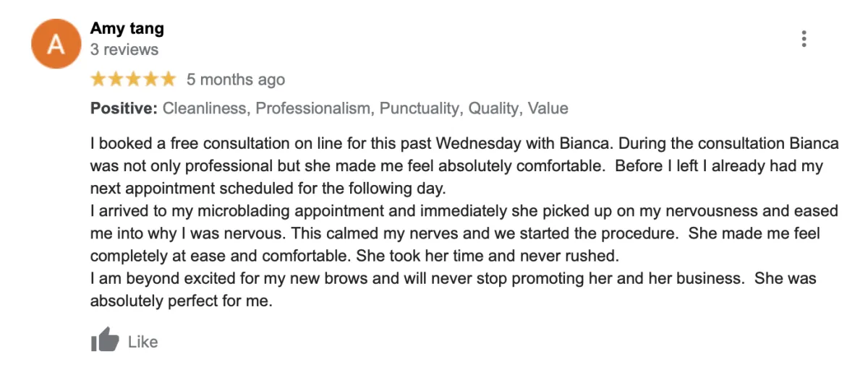Click the fifth gold rating star
The image size is (868, 380).
(x=168, y=79)
